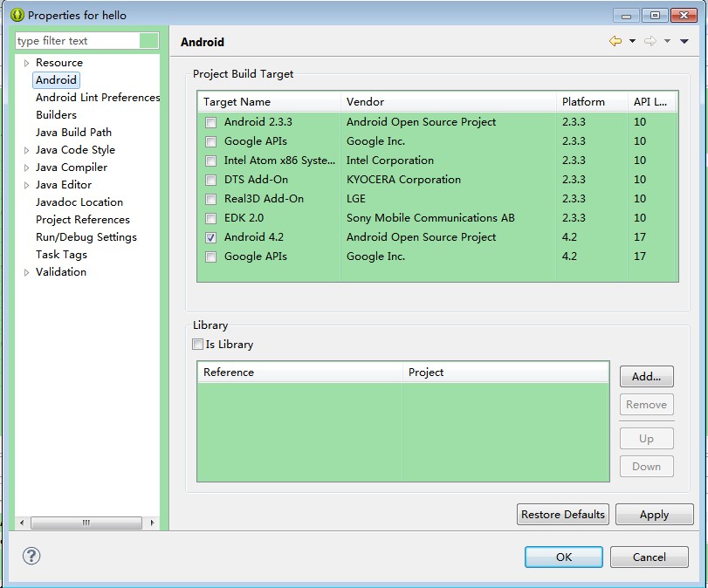Click the Reference column header
The image size is (708, 588).
(299, 373)
